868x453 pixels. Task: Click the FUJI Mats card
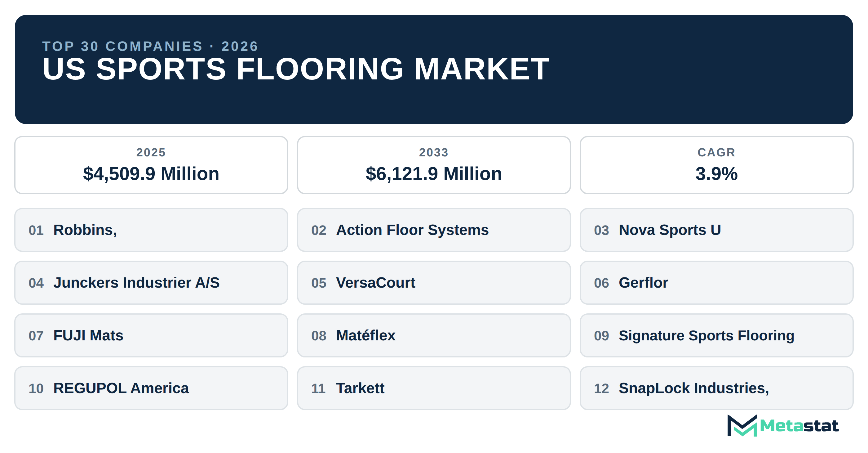[x=151, y=335]
